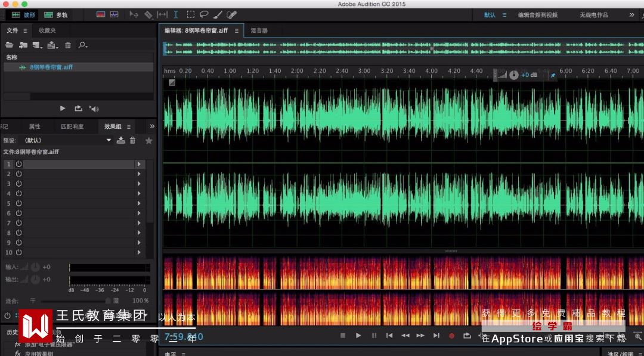Click the Pause transport button
Screen dimensions: 644x356
pos(374,336)
